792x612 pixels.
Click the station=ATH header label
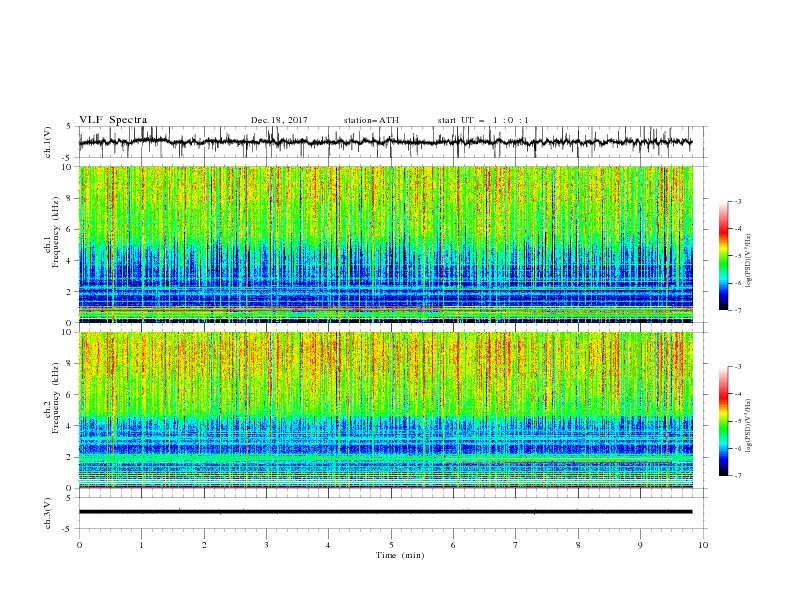371,120
